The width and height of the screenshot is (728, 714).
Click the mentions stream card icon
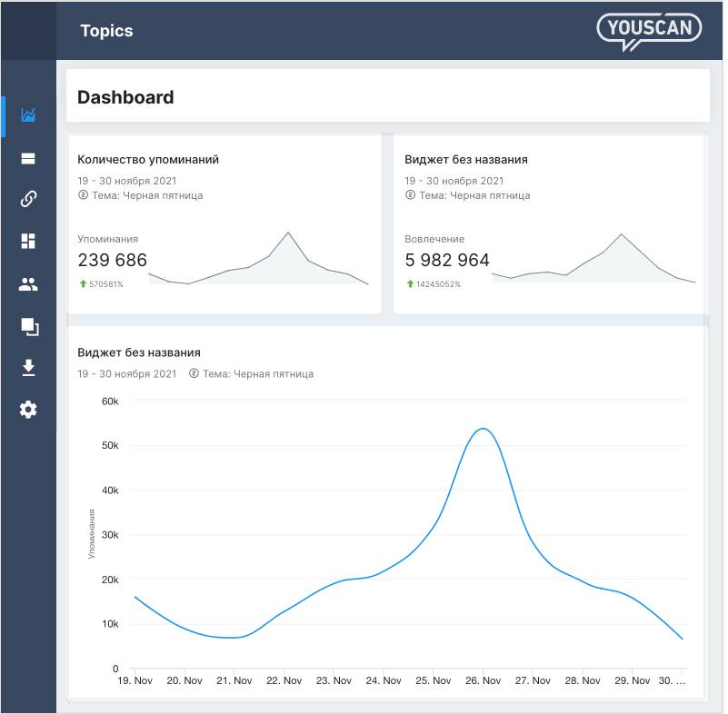pyautogui.click(x=28, y=158)
